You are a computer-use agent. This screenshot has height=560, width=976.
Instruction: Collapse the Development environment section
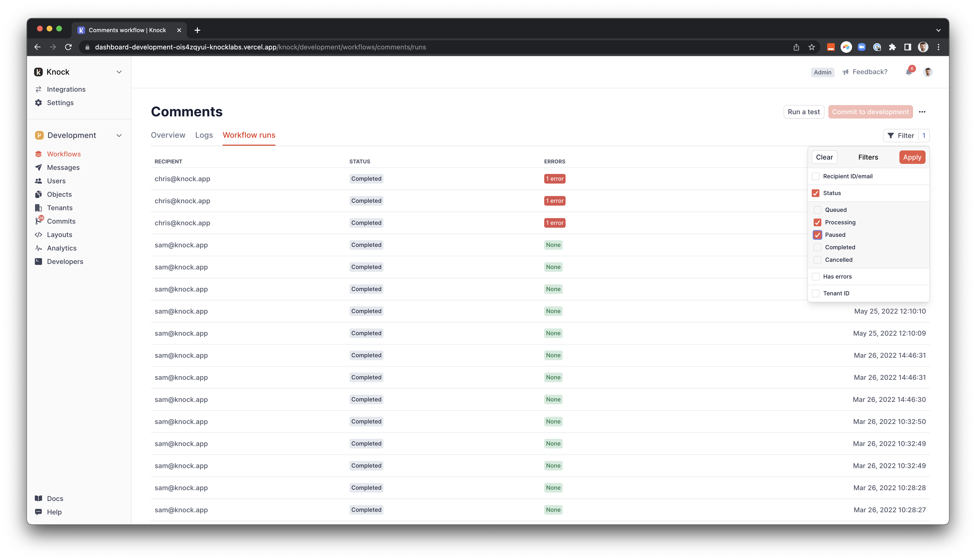click(x=119, y=135)
